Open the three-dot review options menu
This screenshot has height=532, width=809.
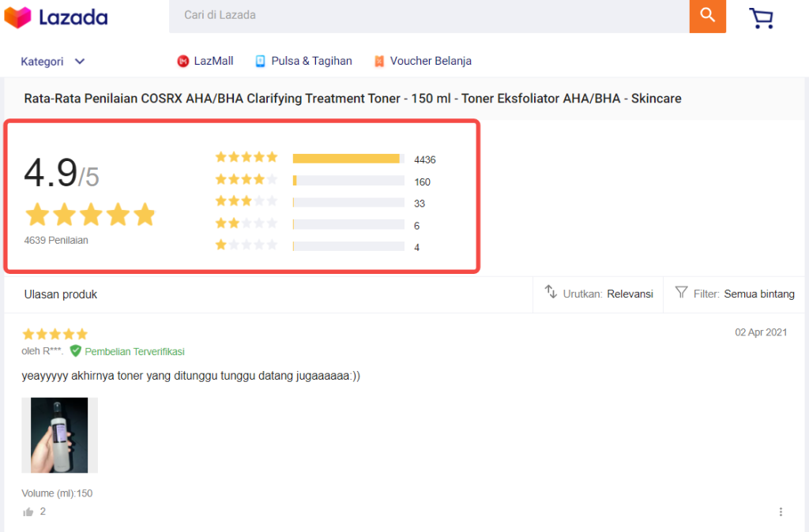[x=781, y=511]
